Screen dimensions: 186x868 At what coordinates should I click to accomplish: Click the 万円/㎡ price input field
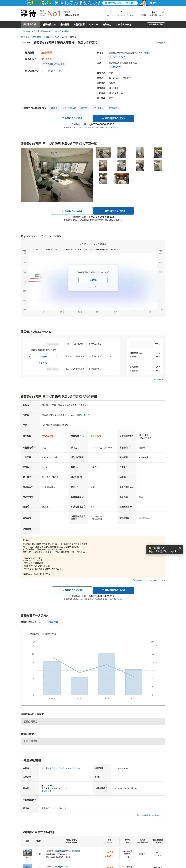click(x=141, y=344)
